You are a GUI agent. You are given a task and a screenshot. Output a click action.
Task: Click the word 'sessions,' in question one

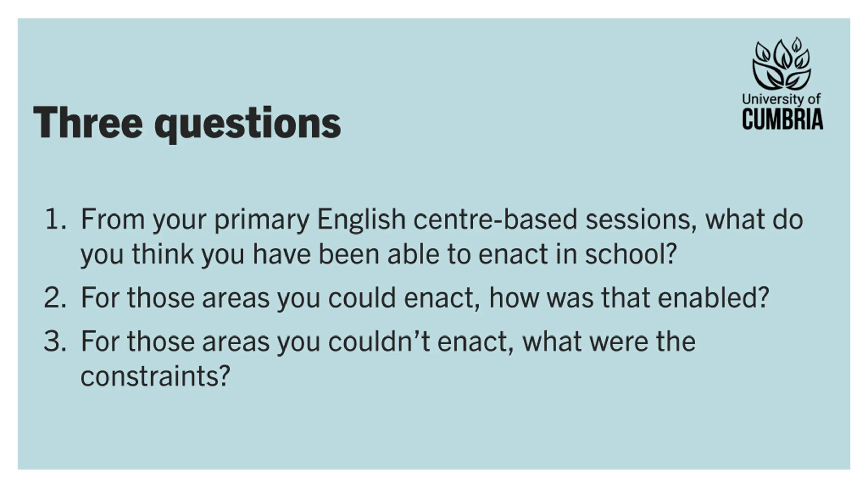641,221
